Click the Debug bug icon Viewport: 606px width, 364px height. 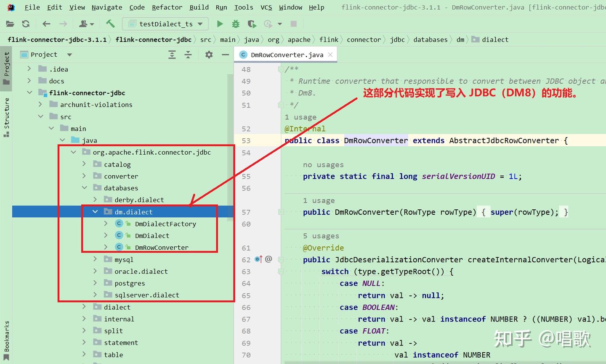(x=236, y=24)
